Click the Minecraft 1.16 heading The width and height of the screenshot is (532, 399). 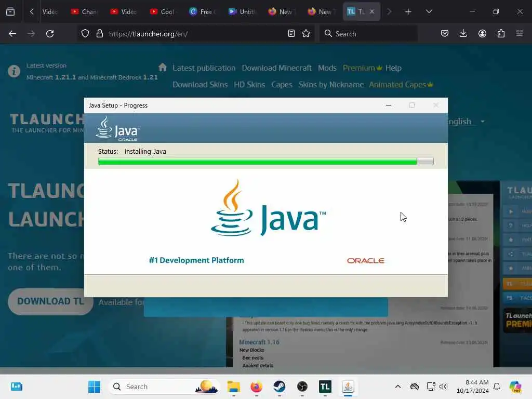[259, 342]
